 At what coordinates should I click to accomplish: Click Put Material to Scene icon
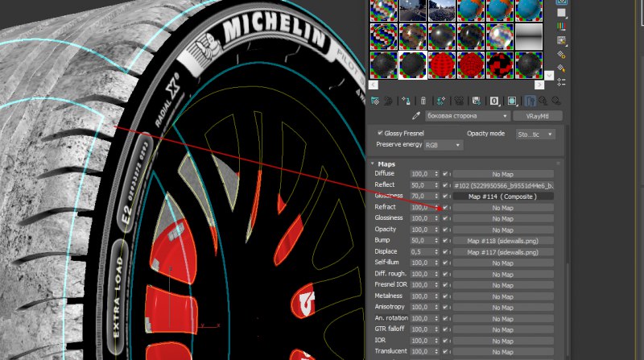pyautogui.click(x=388, y=101)
